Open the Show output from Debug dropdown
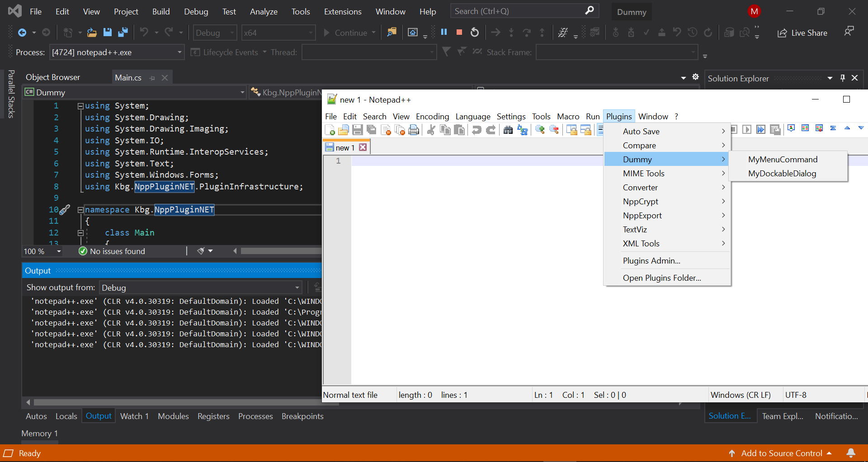 (296, 287)
